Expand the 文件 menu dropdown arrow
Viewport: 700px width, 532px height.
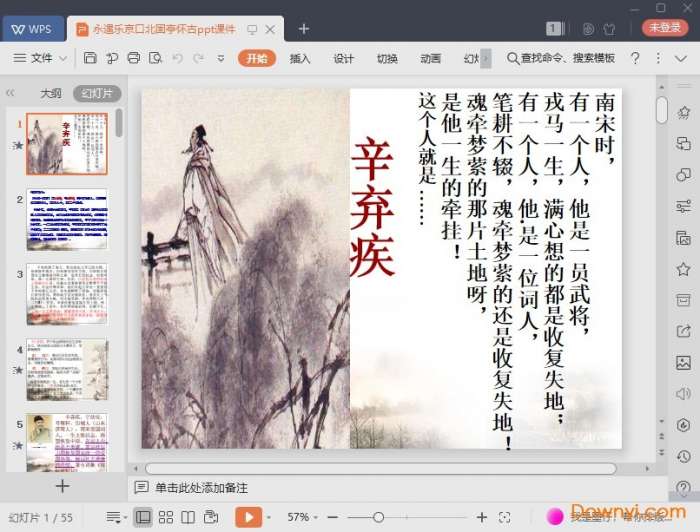click(63, 58)
